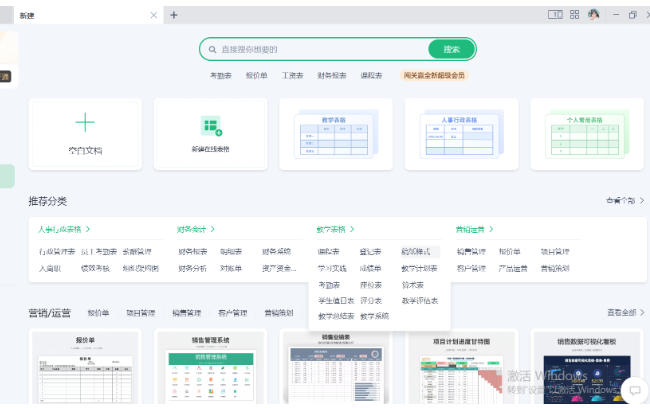The width and height of the screenshot is (650, 408).
Task: Select 员工考勤表 under 人事行政表格
Action: (x=99, y=252)
